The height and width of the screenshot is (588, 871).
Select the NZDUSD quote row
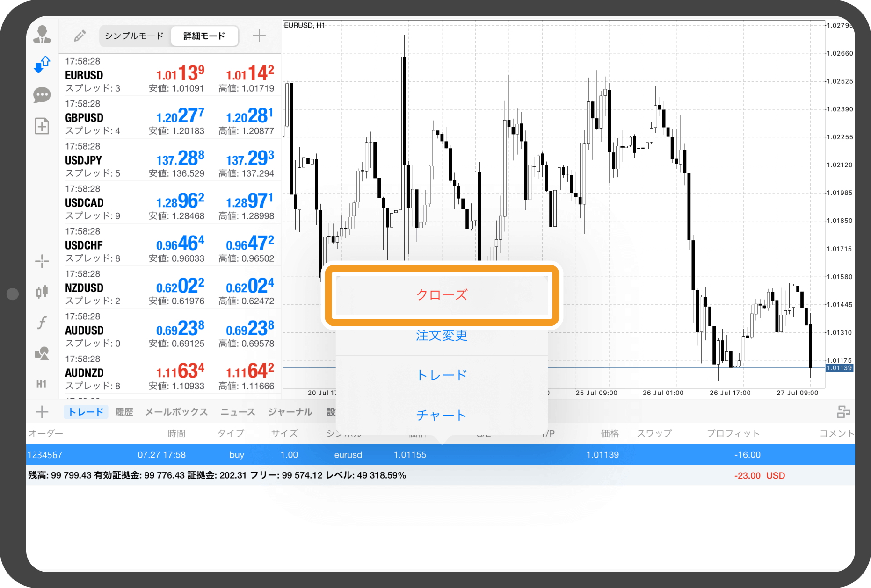click(170, 287)
